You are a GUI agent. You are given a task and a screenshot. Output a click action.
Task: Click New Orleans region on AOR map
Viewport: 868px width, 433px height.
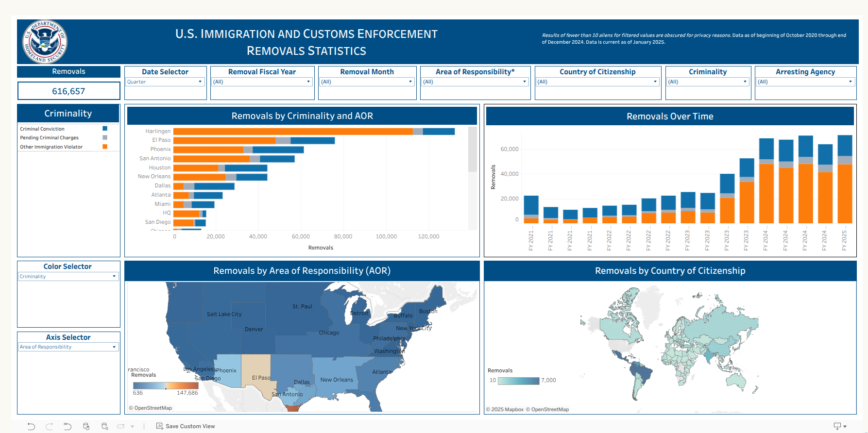[x=337, y=380]
